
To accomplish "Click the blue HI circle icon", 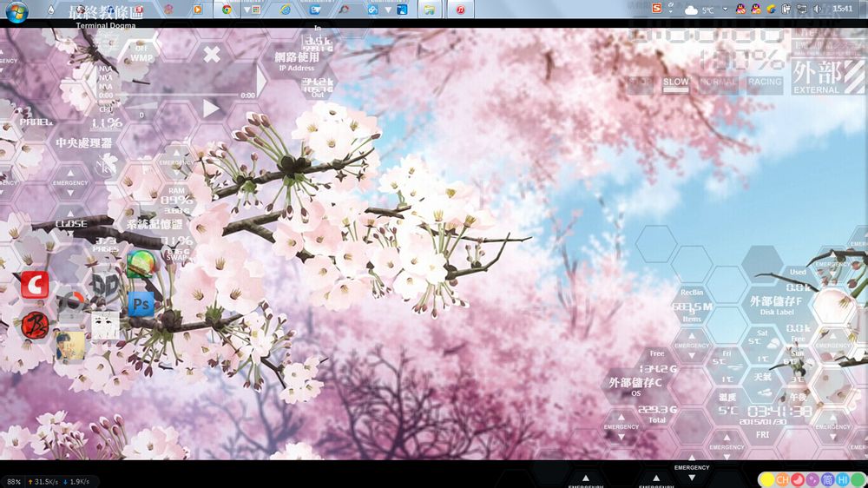I will coord(843,479).
